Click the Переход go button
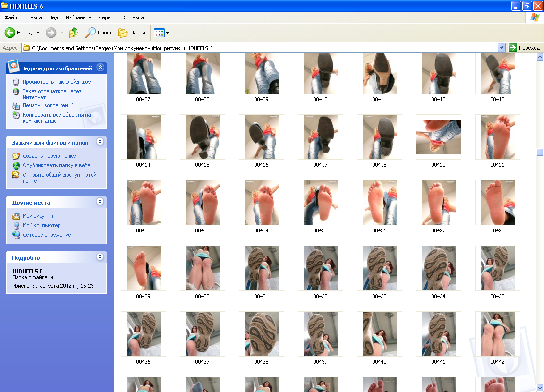 pyautogui.click(x=524, y=48)
